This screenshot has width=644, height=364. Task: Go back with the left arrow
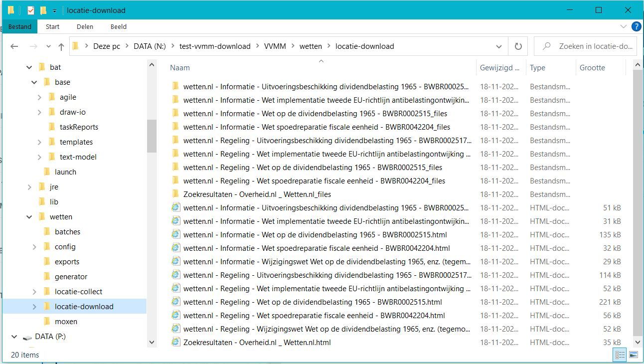click(x=14, y=46)
